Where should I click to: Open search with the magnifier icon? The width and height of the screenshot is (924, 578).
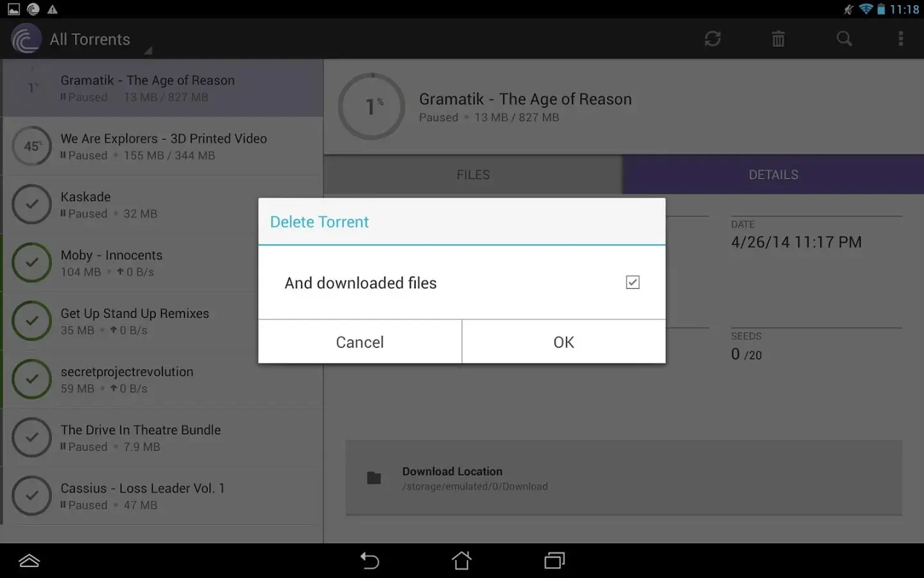(844, 39)
